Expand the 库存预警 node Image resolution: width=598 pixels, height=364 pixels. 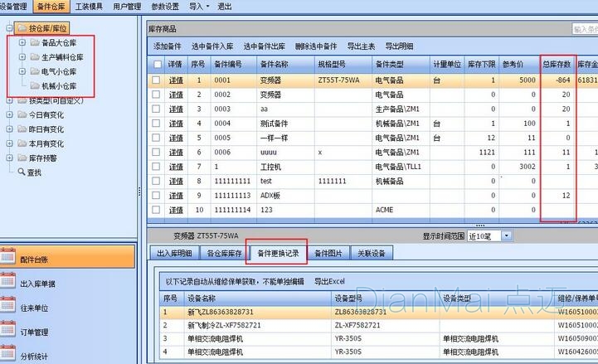[x=9, y=158]
